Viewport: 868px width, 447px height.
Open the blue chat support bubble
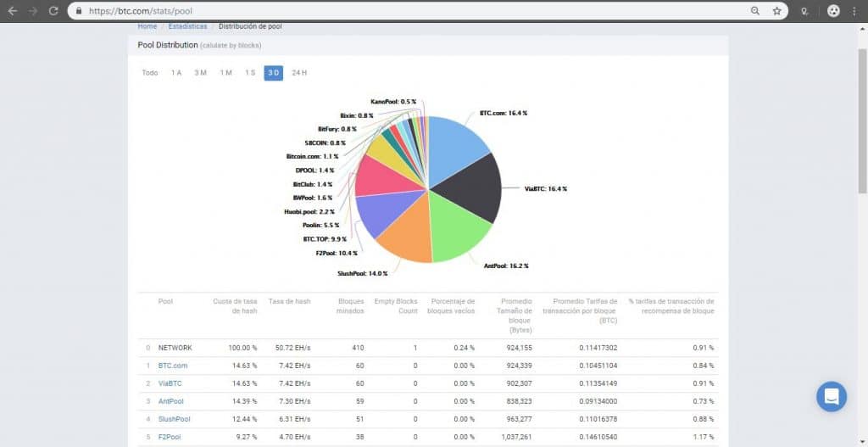(831, 397)
